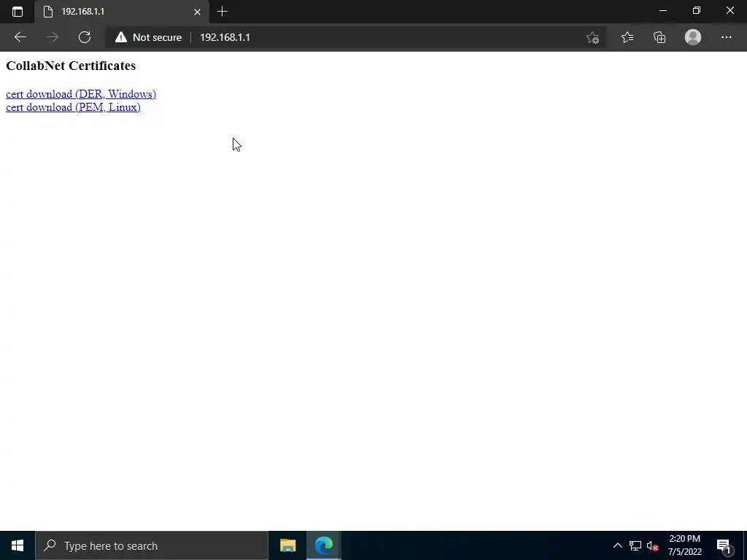This screenshot has width=747, height=560.
Task: Close the 192.168.1.1 tab
Action: [x=197, y=12]
